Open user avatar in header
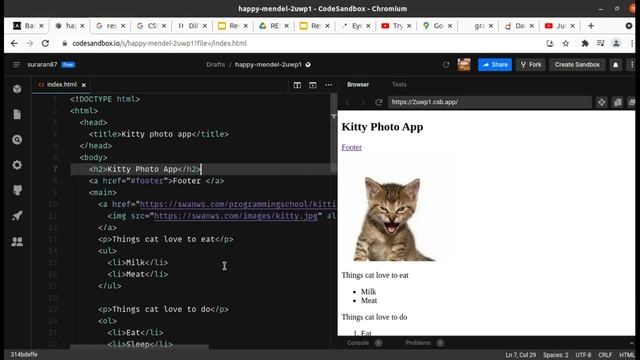This screenshot has width=640, height=360. pyautogui.click(x=464, y=64)
